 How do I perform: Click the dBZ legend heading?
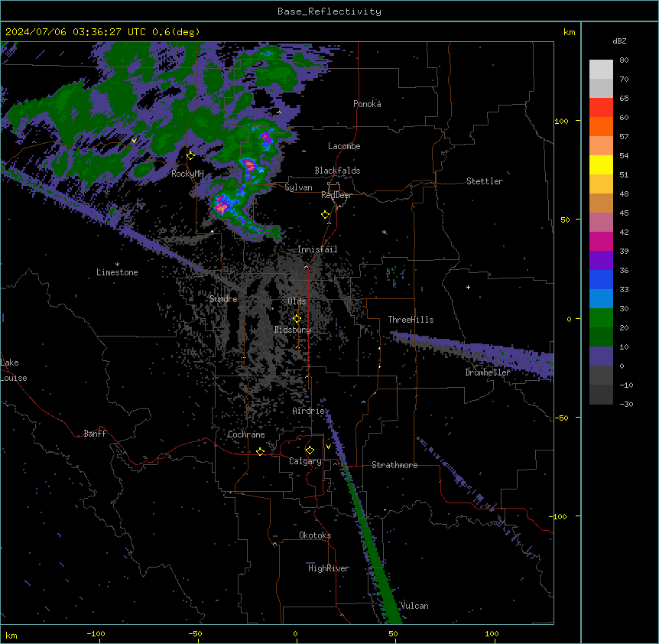point(619,41)
